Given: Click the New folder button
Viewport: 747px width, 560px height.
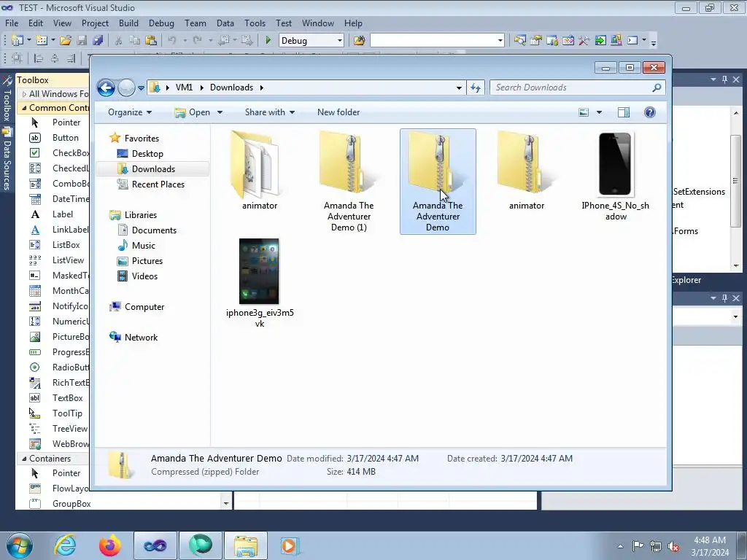Looking at the screenshot, I should [x=338, y=112].
